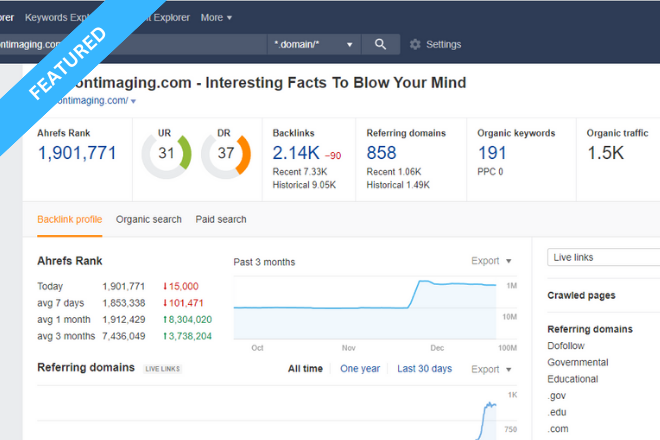Select the All time range
This screenshot has height=440, width=660.
(305, 369)
